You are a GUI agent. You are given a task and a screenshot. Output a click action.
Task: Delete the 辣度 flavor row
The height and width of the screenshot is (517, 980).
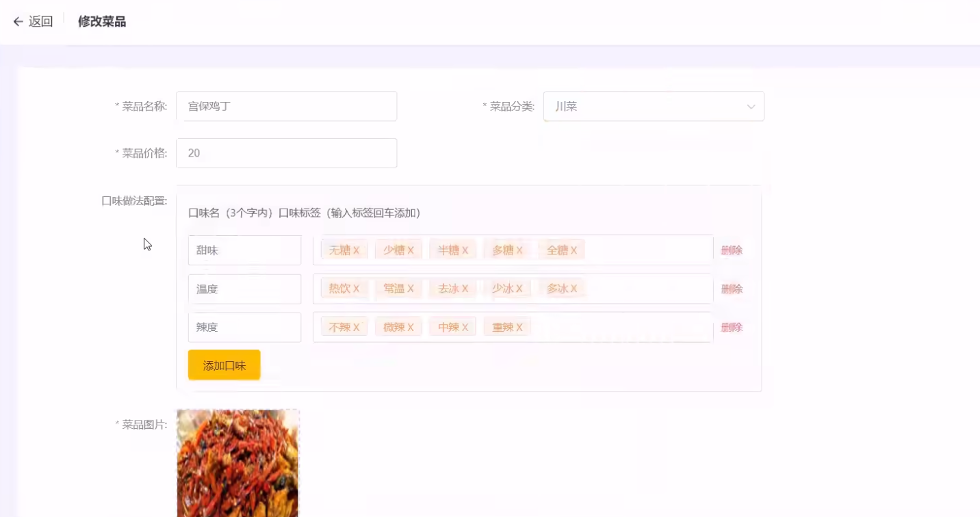tap(732, 328)
